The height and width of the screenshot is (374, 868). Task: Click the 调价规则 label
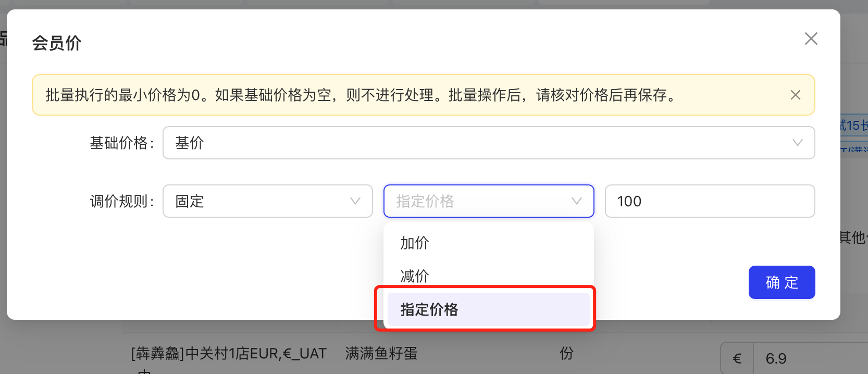point(122,201)
